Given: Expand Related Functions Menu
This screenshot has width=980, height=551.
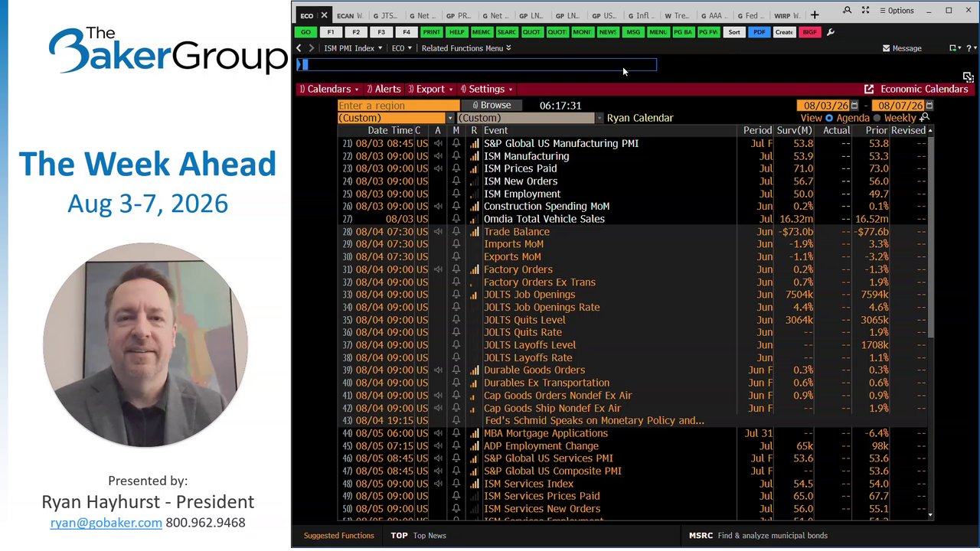Looking at the screenshot, I should tap(466, 48).
